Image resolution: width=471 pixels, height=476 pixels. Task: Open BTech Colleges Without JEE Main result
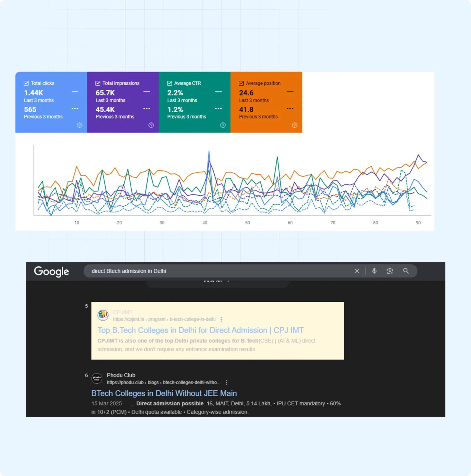pyautogui.click(x=164, y=393)
